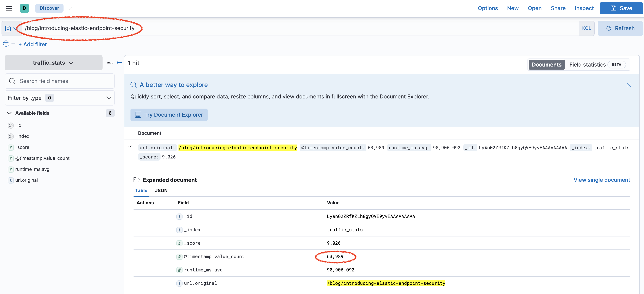Click the Available fields count badge 6
Viewport: 644px width, 294px height.
(x=110, y=113)
